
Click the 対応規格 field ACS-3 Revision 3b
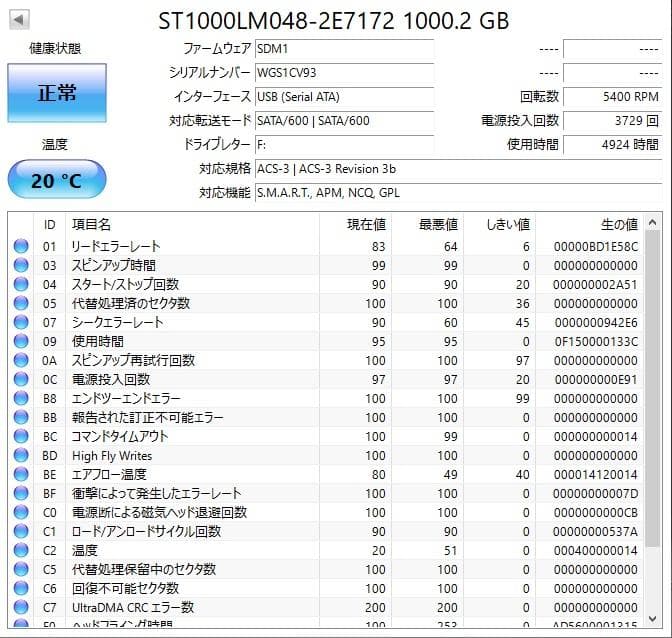[x=459, y=169]
